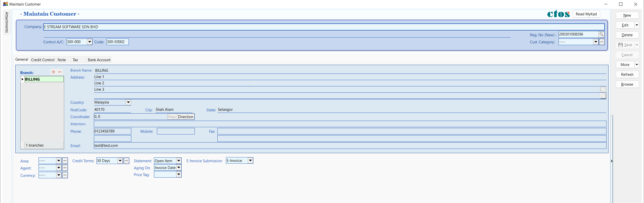
Task: Click the red plus add branch icon
Action: (53, 72)
